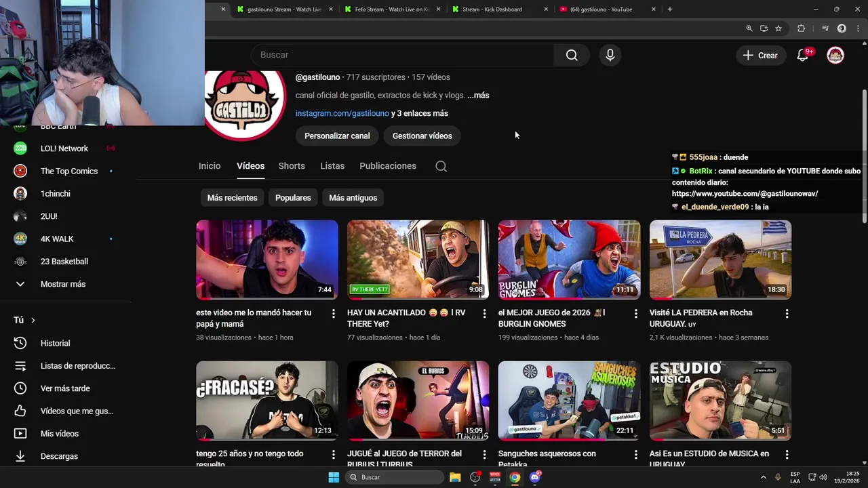Open The Top Comics subscription

[x=64, y=171]
